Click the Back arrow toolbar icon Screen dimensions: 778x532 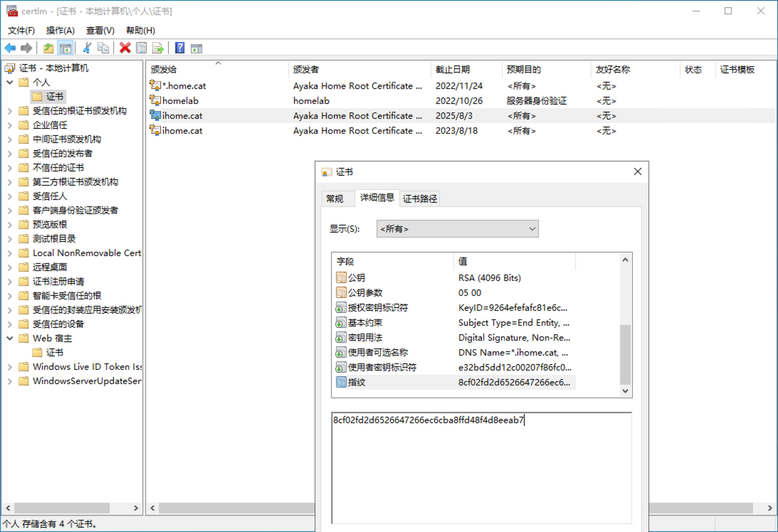click(10, 48)
